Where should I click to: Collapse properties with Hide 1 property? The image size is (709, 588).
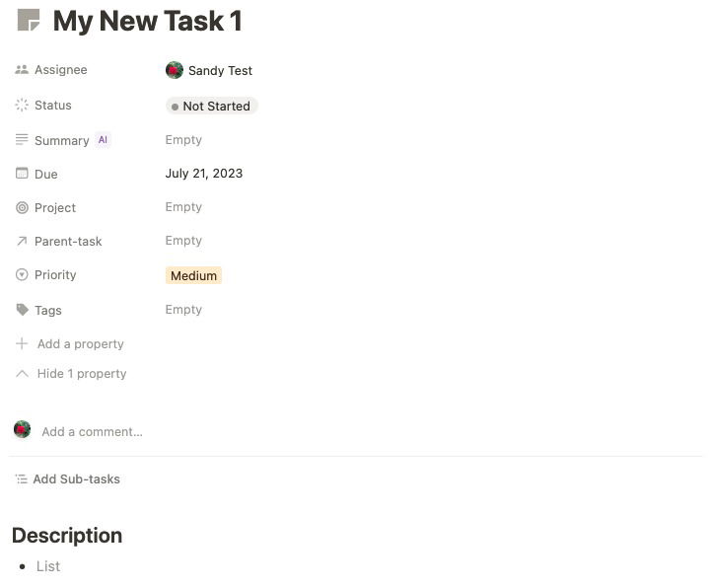[81, 374]
